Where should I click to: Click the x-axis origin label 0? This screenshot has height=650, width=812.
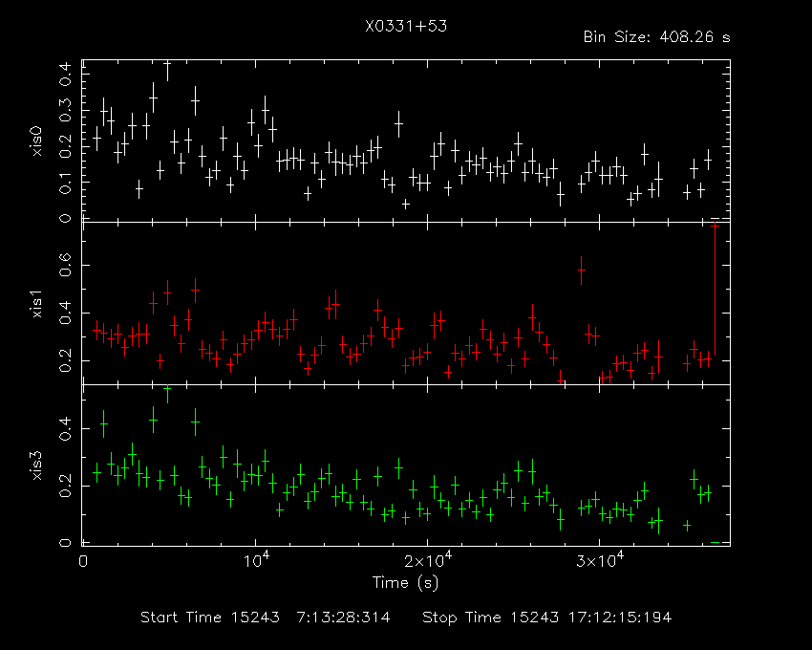click(83, 561)
